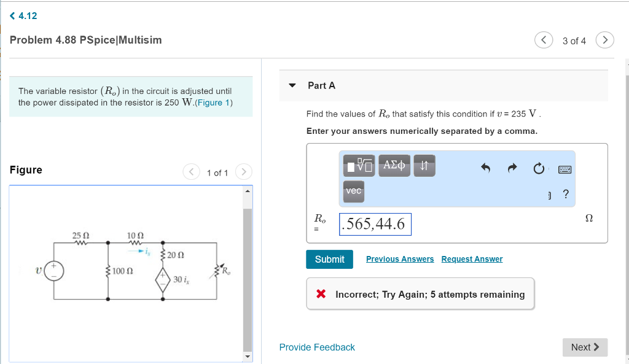Collapse the Part A section
This screenshot has width=629, height=364.
pos(292,86)
